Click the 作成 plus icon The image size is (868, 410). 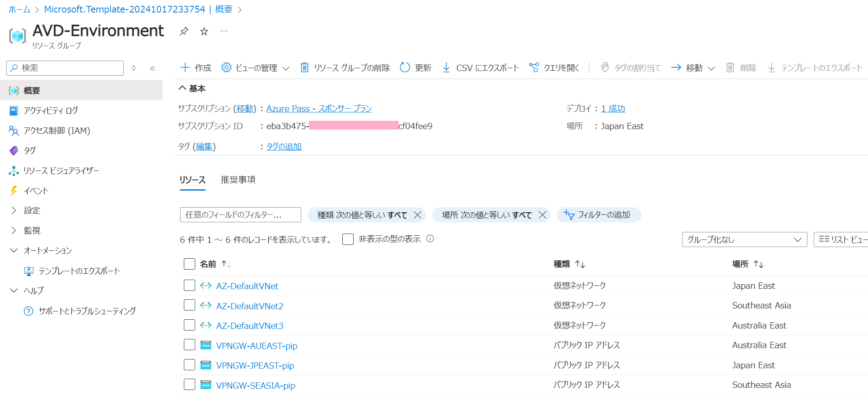[185, 67]
